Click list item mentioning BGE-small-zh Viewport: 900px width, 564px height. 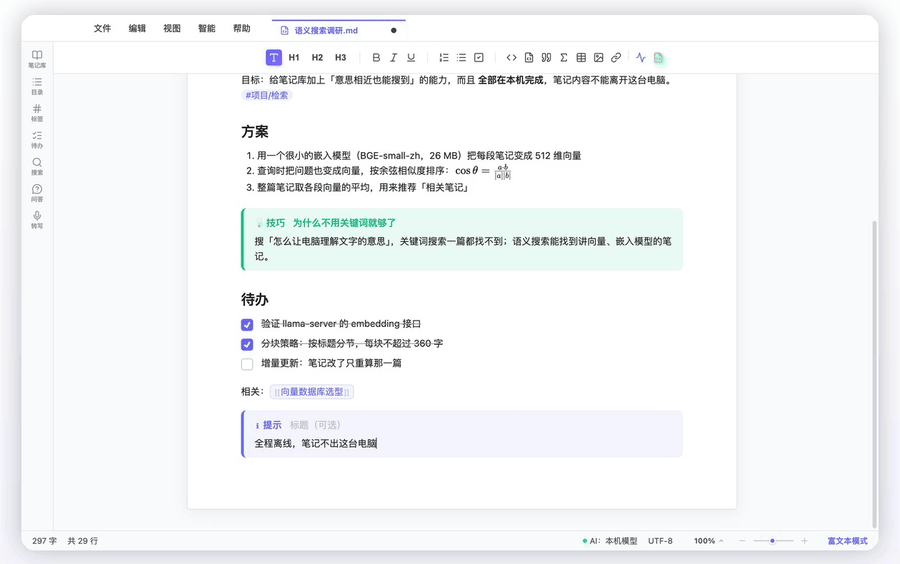point(418,155)
